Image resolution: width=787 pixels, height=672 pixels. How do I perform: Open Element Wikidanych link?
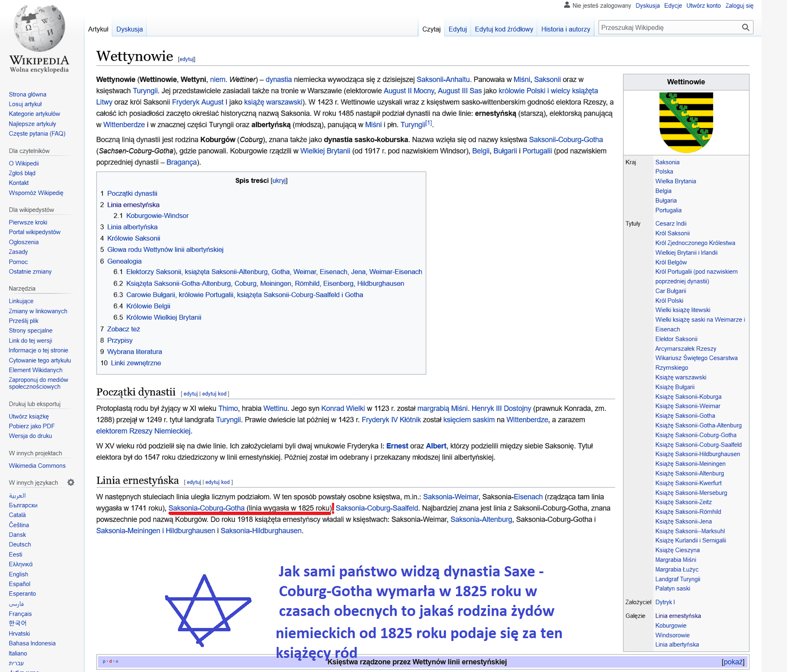click(36, 370)
